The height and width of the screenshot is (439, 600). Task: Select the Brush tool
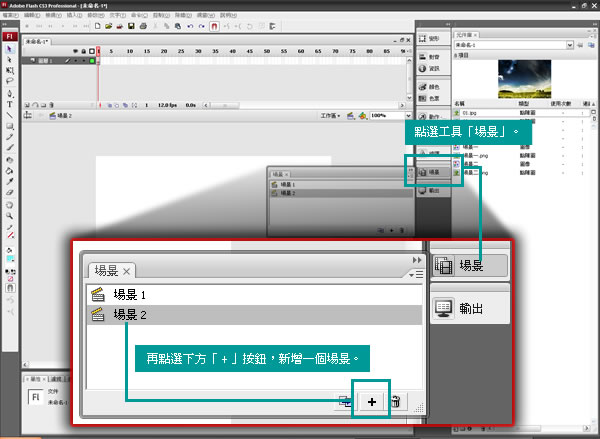[10, 147]
